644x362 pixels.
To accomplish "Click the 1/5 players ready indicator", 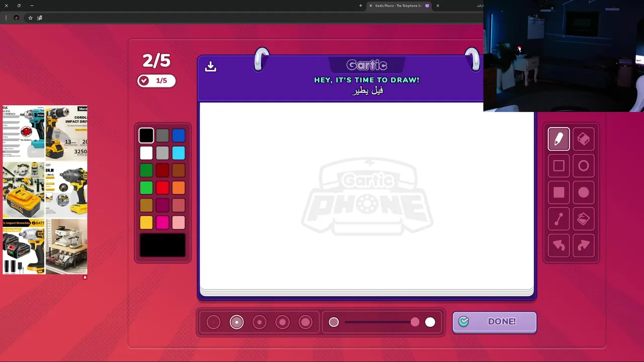I will tap(156, 80).
